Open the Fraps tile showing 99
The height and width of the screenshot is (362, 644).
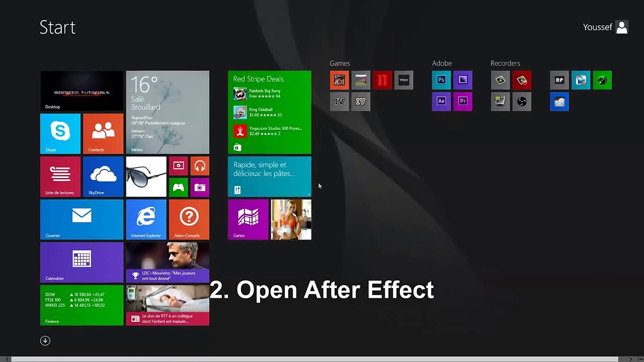(x=500, y=102)
